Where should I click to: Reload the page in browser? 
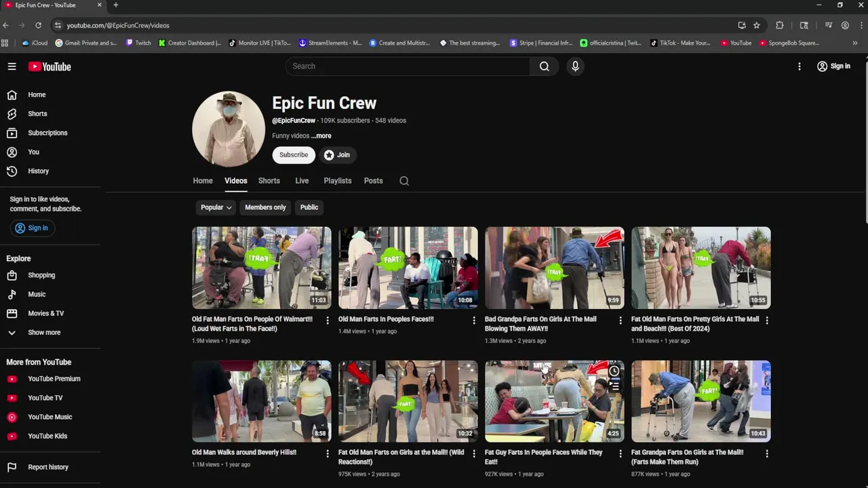(x=38, y=25)
